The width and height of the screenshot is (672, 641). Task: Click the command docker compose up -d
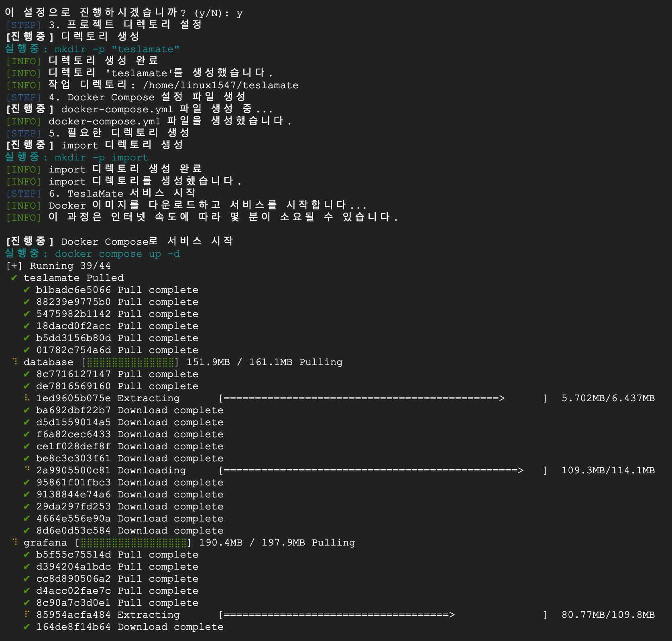117,254
